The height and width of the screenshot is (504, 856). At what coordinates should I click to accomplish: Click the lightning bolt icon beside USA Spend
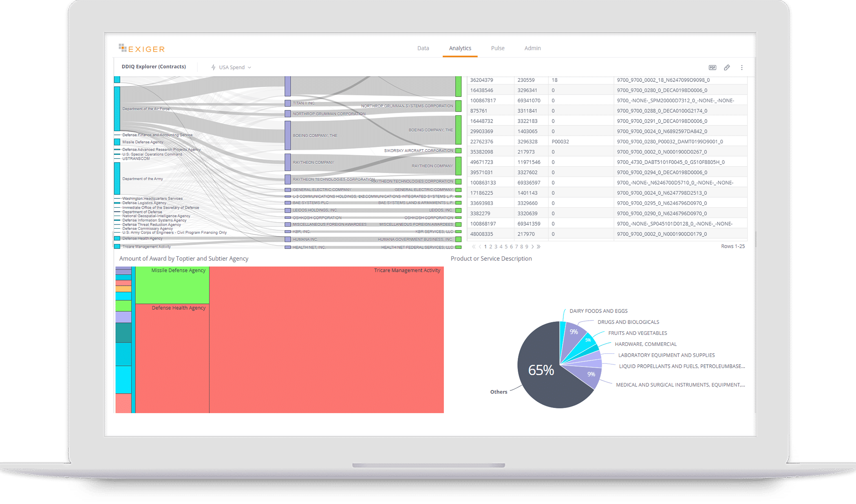[x=213, y=67]
